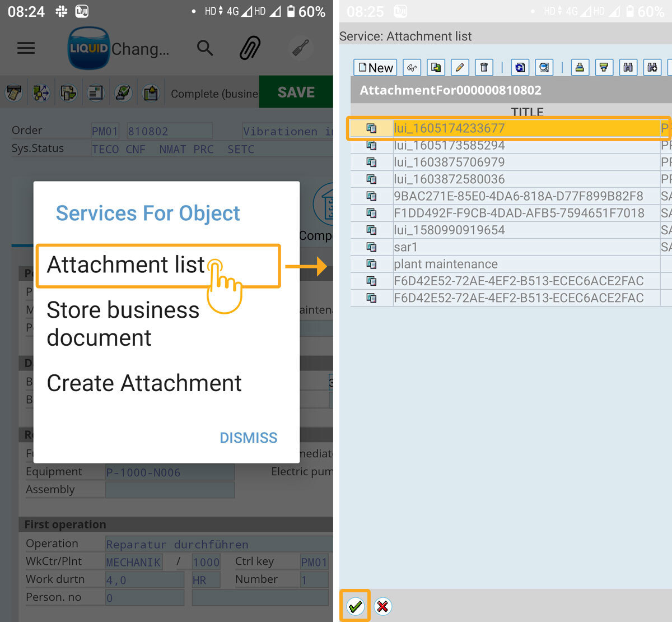
Task: Select attachment lui_1605174233677 row
Action: (449, 128)
